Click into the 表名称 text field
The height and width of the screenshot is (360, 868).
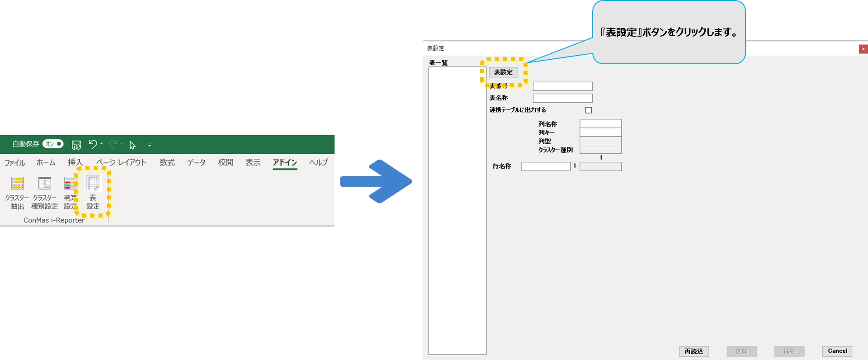(562, 98)
